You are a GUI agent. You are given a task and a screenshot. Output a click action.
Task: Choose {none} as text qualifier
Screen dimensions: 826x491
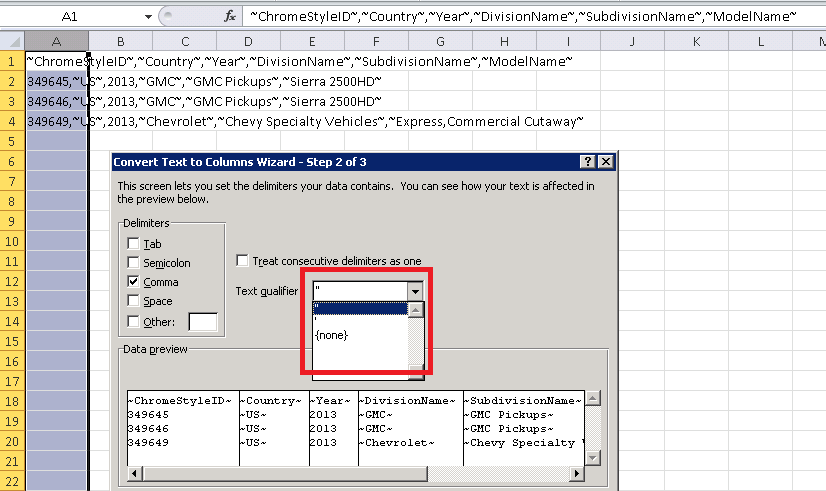pyautogui.click(x=360, y=335)
